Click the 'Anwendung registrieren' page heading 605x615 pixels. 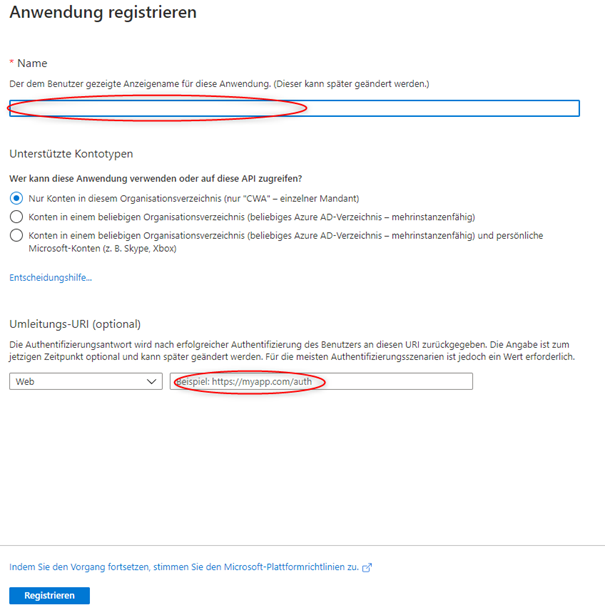click(103, 14)
